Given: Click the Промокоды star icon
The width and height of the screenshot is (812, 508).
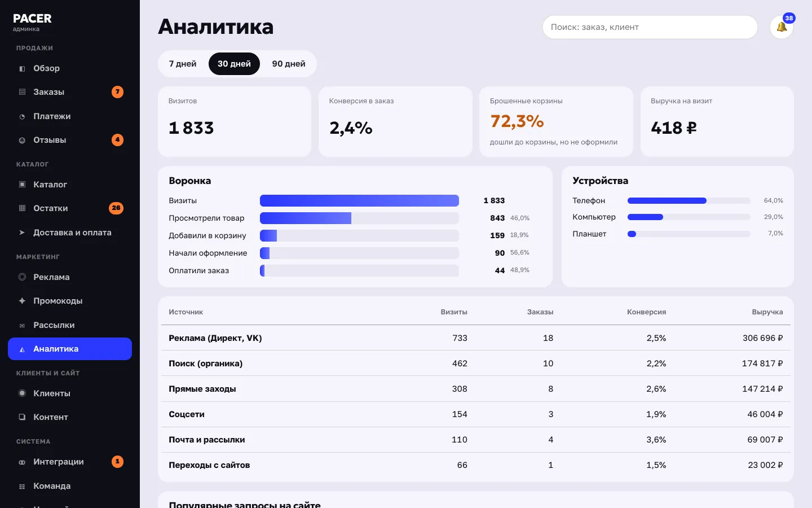Looking at the screenshot, I should pyautogui.click(x=22, y=301).
